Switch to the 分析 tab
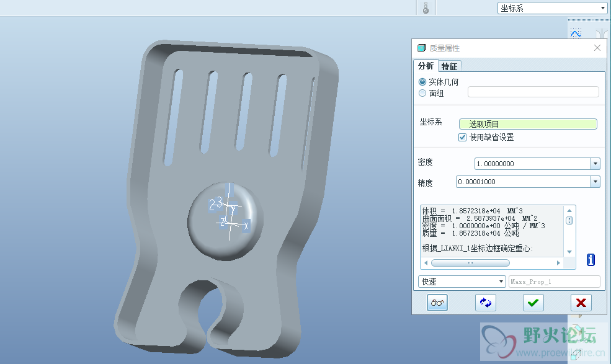The height and width of the screenshot is (364, 611). [426, 66]
